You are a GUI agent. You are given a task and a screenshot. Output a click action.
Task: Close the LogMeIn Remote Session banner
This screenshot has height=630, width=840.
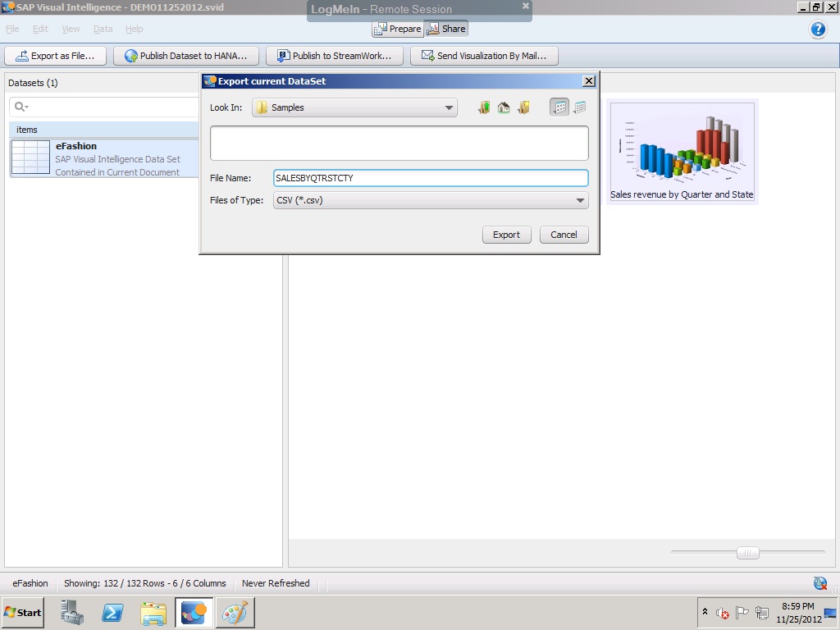(526, 6)
